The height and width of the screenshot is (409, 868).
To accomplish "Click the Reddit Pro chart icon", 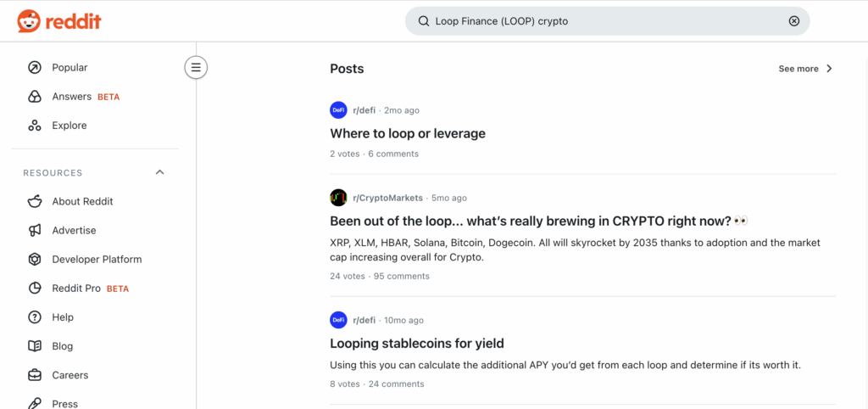I will 35,289.
